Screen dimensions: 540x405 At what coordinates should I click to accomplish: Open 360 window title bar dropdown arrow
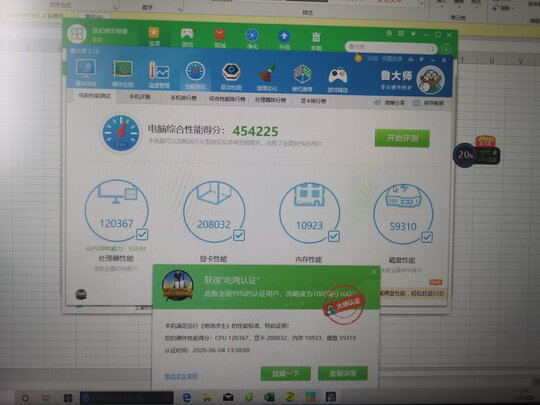413,34
